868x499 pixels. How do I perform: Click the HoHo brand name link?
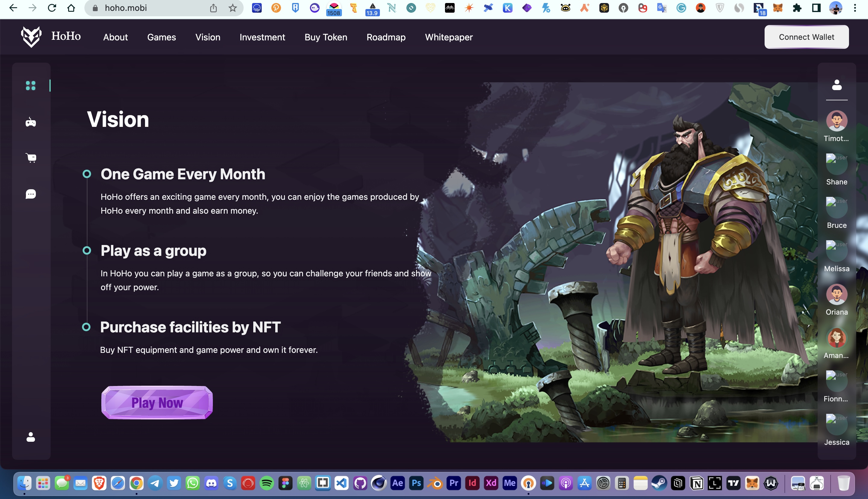pos(66,36)
